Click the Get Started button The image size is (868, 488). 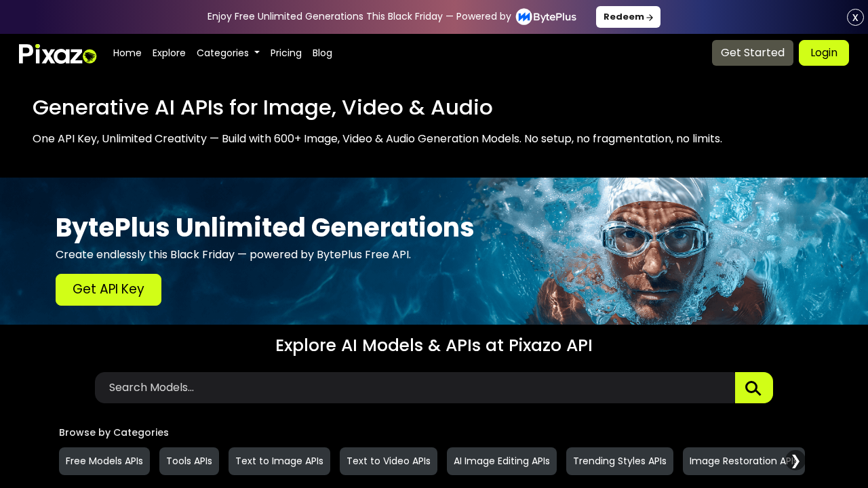(753, 52)
